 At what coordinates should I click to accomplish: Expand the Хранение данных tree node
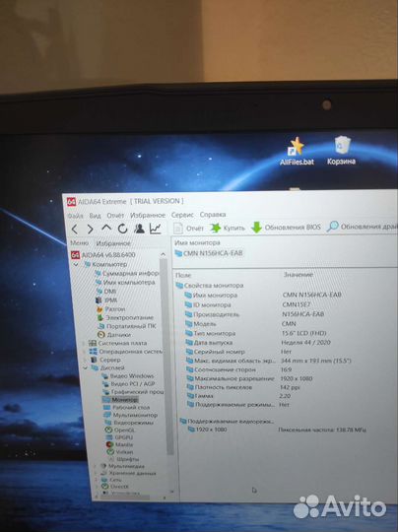[x=96, y=473]
